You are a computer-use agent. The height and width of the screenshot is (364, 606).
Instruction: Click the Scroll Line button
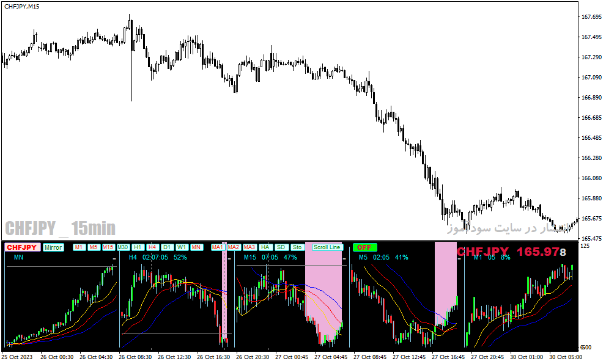(327, 247)
